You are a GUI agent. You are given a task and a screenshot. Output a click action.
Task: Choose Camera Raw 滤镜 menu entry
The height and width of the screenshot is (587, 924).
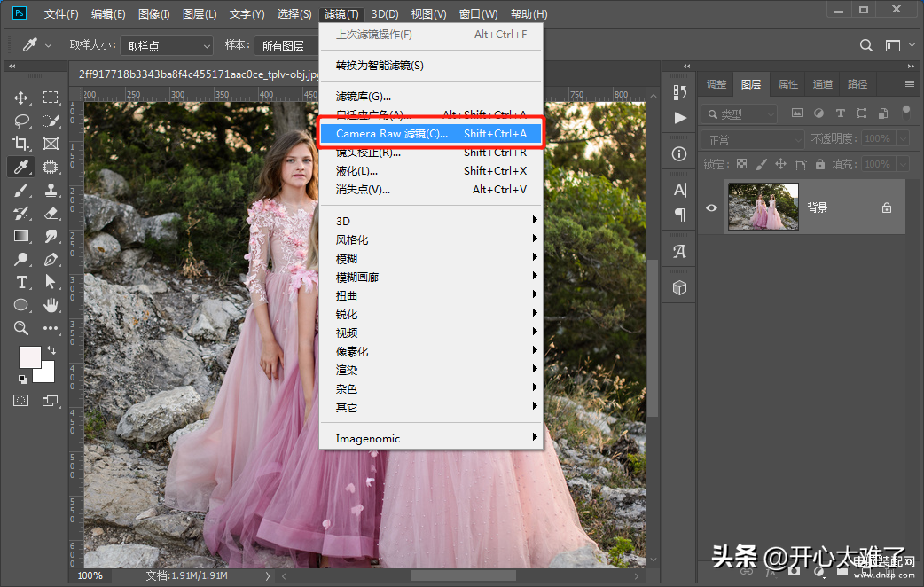(431, 134)
